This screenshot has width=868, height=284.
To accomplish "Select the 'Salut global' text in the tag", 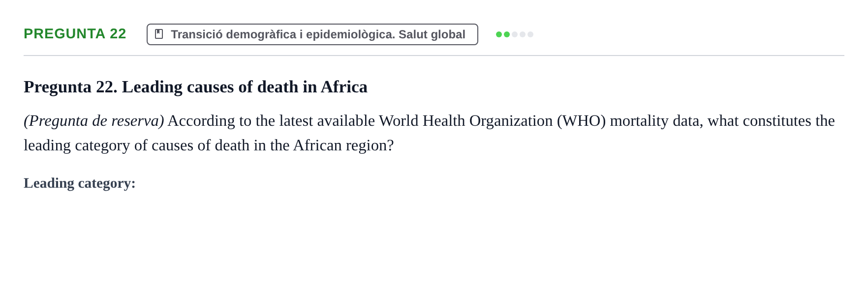I will coord(432,34).
